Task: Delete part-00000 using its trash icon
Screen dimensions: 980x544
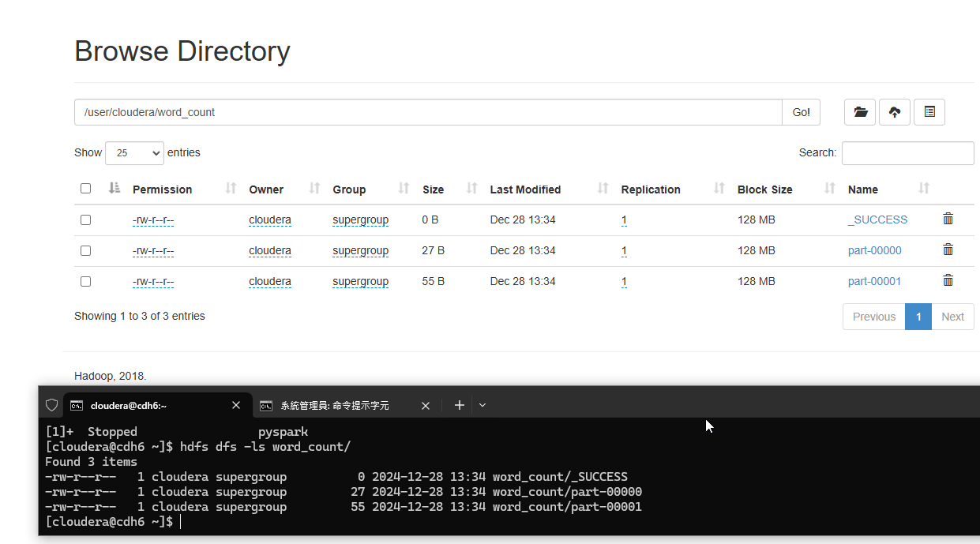Action: [x=948, y=249]
